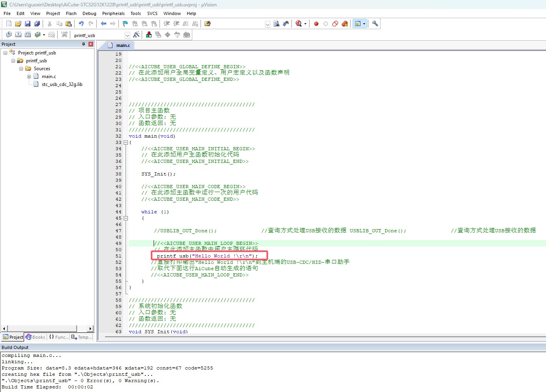Open the Configuration wrench icon
Viewport: 546px width, 392px height.
click(375, 24)
